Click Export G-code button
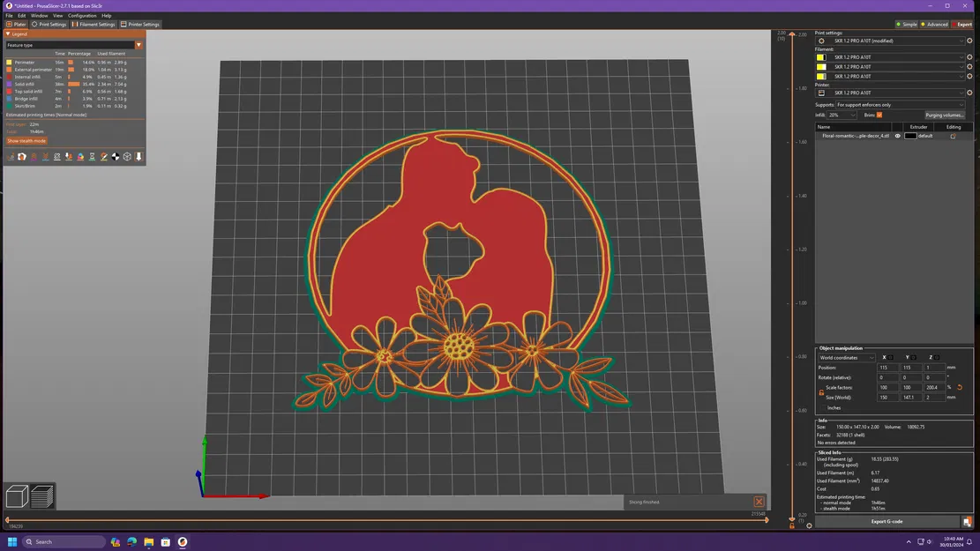The width and height of the screenshot is (980, 551). pyautogui.click(x=886, y=522)
